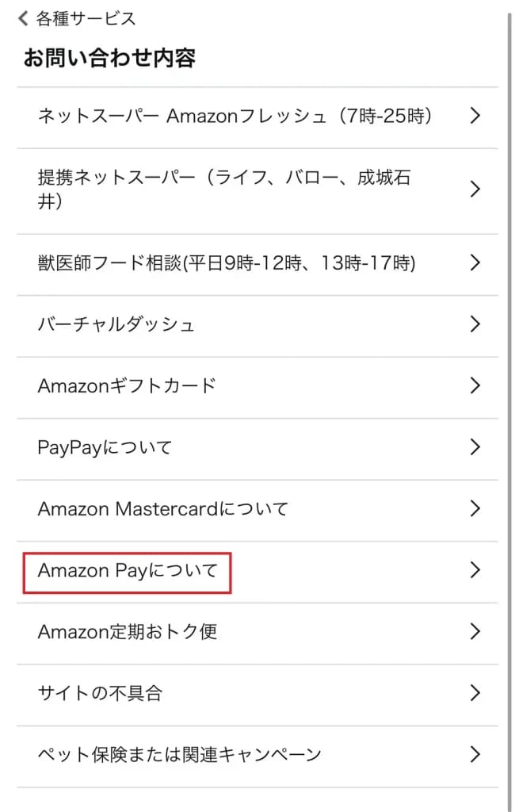The image size is (515, 812).
Task: Open バーチャルダッシュ inquiry
Action: (x=116, y=324)
